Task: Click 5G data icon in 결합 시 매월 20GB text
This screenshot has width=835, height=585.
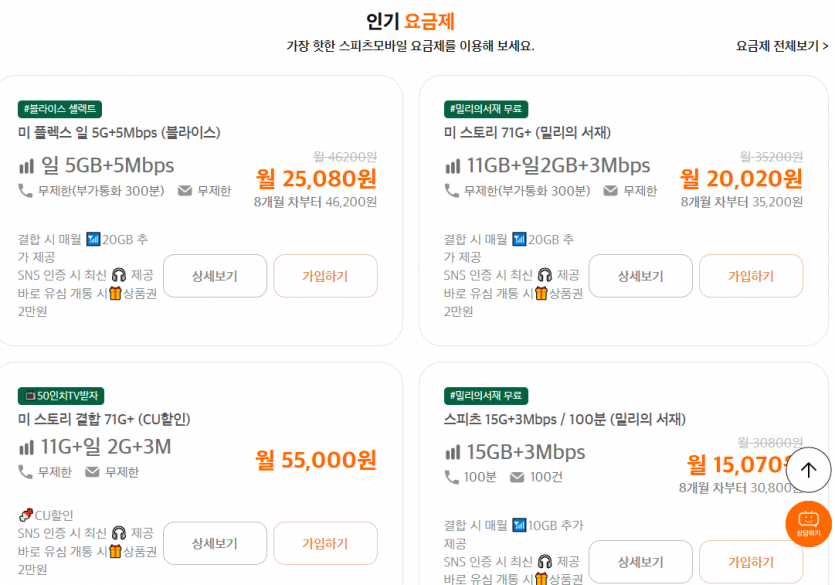Action: pyautogui.click(x=94, y=239)
